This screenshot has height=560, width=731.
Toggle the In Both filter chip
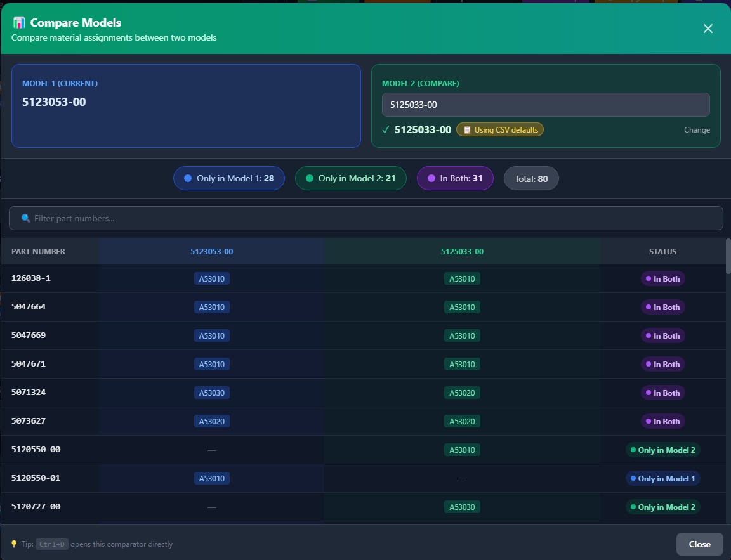pos(455,179)
